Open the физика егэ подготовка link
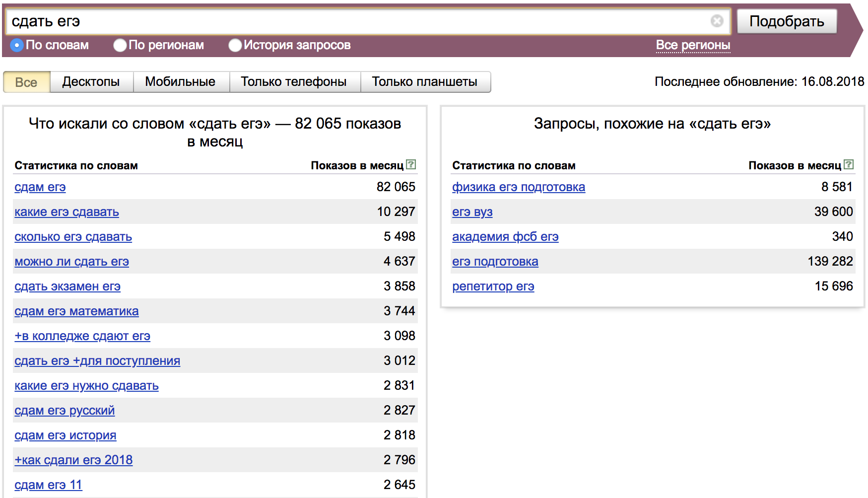 tap(519, 187)
